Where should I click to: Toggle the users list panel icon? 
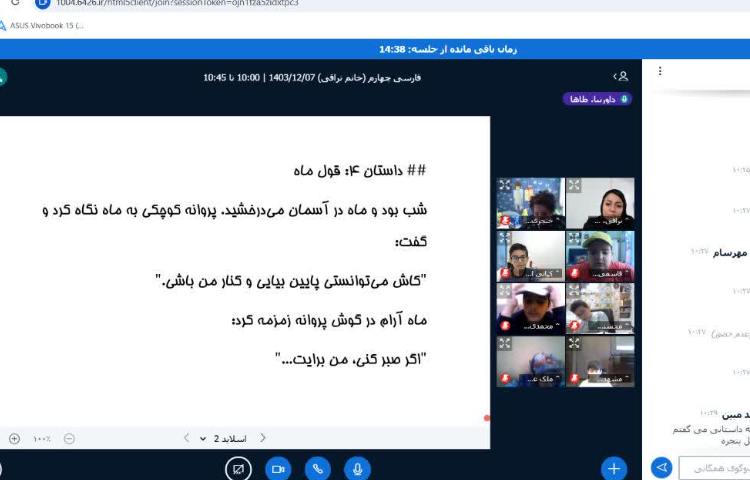621,76
